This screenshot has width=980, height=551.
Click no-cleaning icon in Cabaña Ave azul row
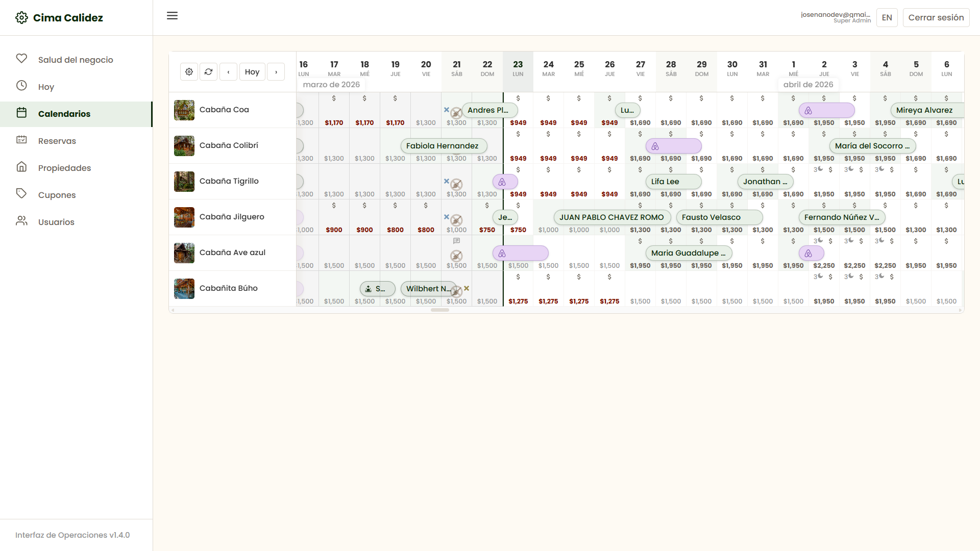pos(456,256)
